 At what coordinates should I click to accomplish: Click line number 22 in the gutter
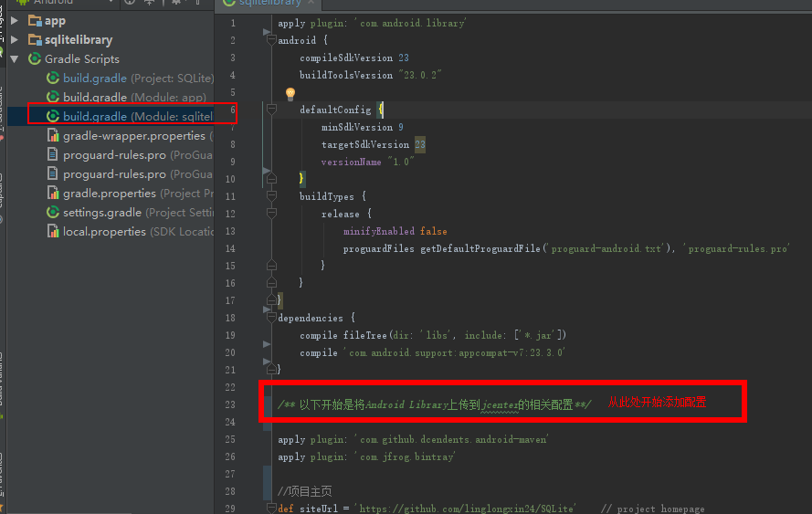[230, 387]
